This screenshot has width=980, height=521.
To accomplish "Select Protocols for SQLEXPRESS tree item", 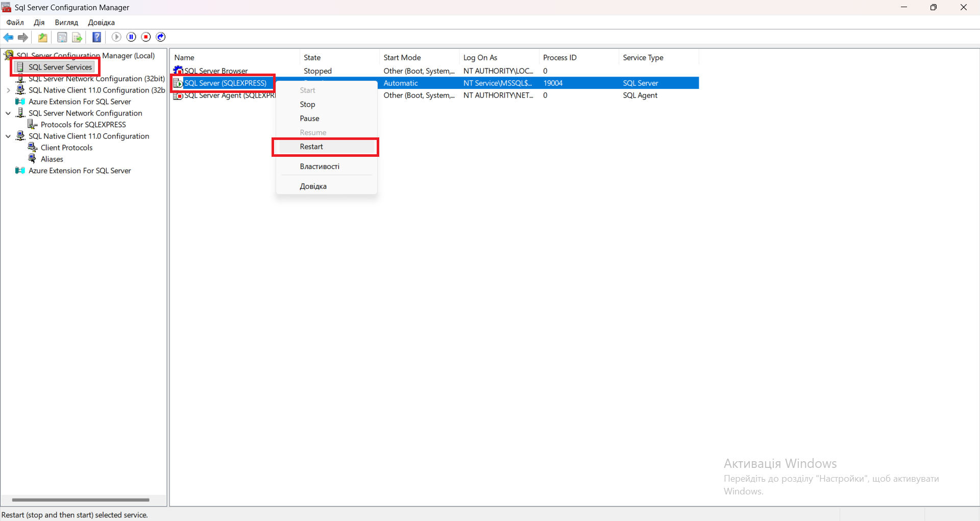I will pyautogui.click(x=83, y=125).
